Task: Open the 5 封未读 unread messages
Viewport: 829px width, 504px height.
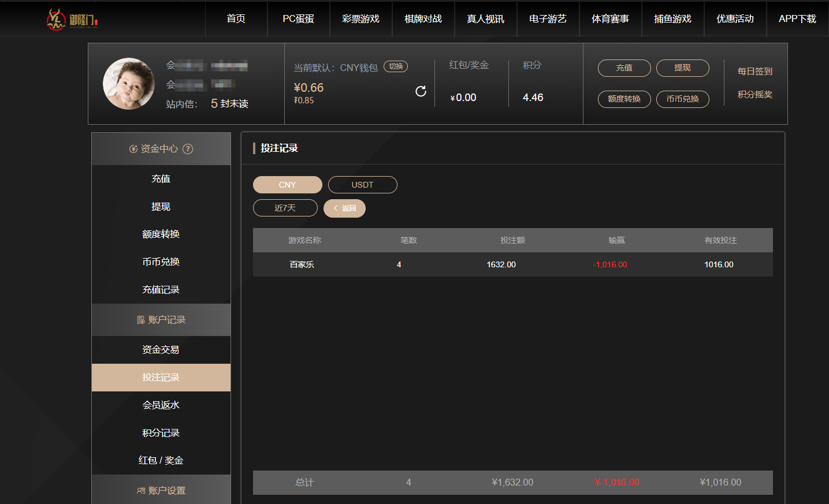Action: coord(229,104)
